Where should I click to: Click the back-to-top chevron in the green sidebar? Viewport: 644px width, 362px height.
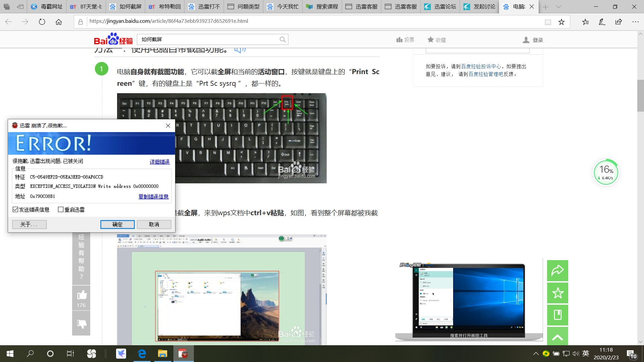tap(557, 337)
